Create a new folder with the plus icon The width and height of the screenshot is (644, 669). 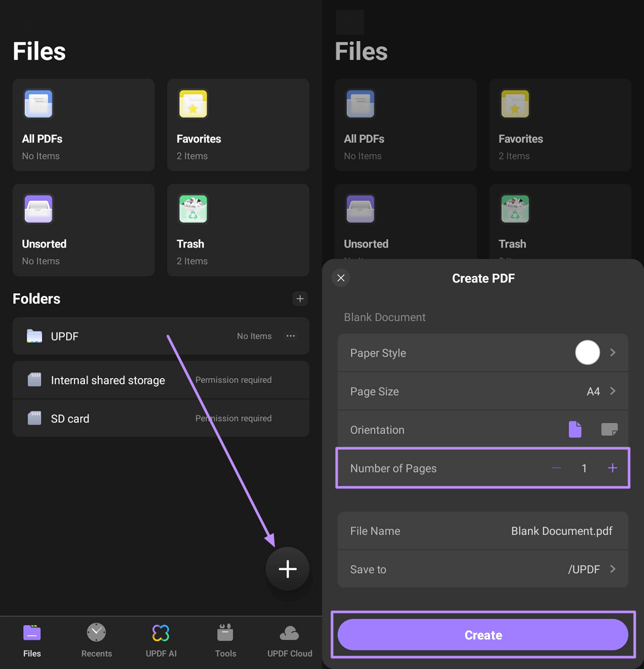point(300,298)
